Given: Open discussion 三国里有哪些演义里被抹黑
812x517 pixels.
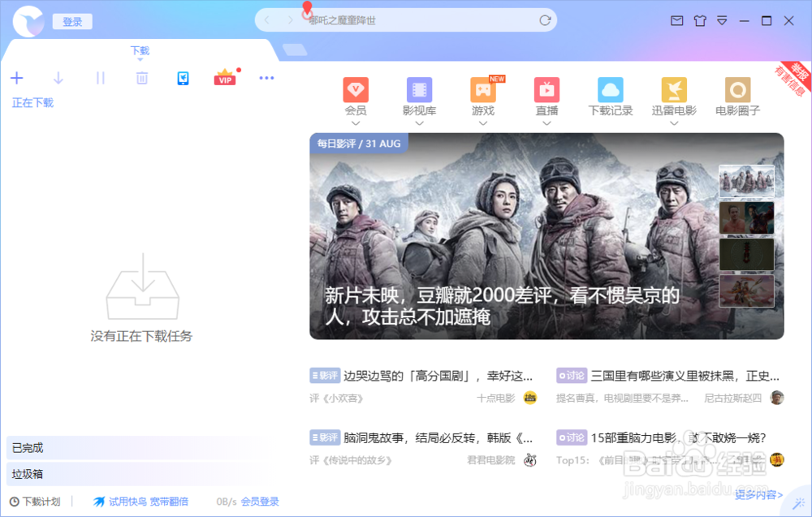Looking at the screenshot, I should click(x=685, y=376).
